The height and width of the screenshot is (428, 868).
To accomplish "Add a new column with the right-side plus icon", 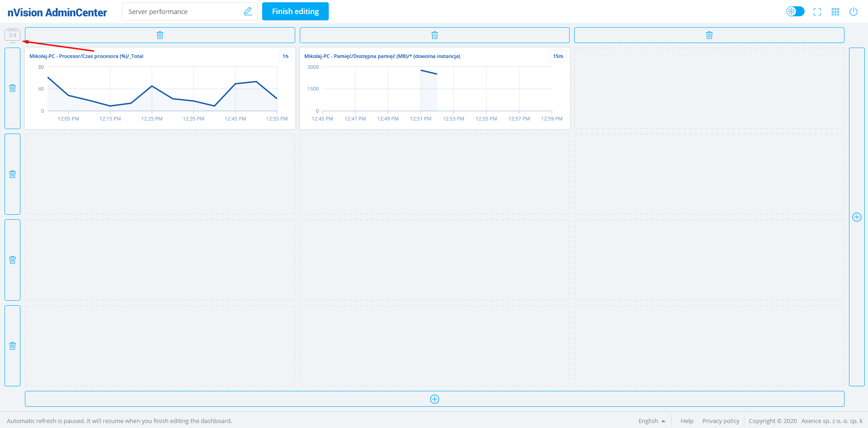I will [x=857, y=217].
